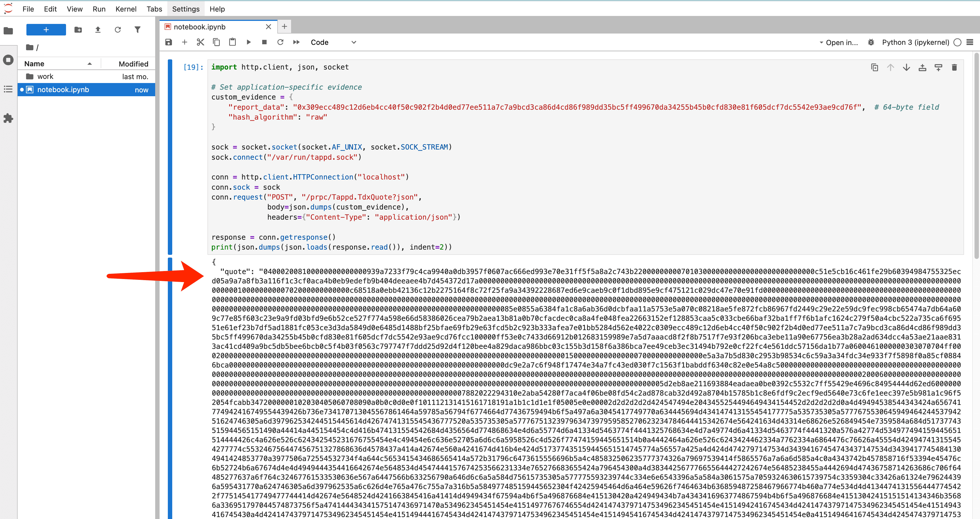Viewport: 980px width, 519px height.
Task: Interrupt the kernel with stop icon
Action: pyautogui.click(x=264, y=42)
